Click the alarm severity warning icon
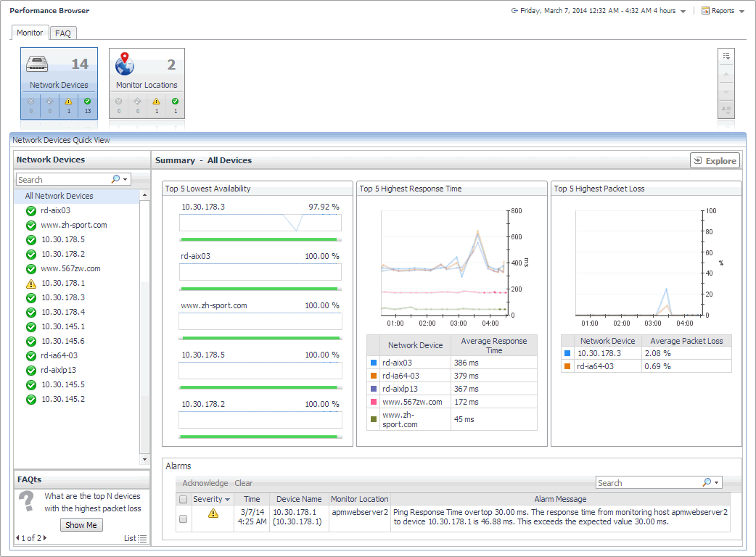The height and width of the screenshot is (557, 756). click(x=213, y=513)
